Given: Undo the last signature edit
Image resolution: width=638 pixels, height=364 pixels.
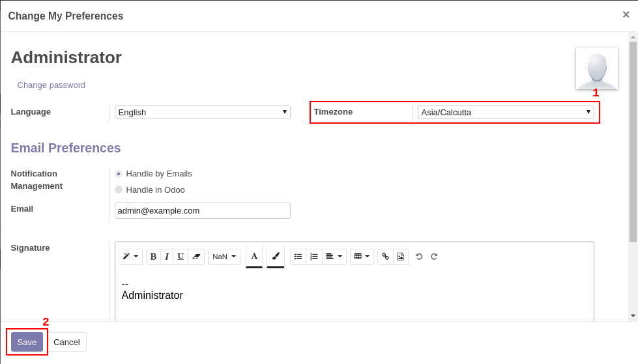Looking at the screenshot, I should tap(419, 257).
